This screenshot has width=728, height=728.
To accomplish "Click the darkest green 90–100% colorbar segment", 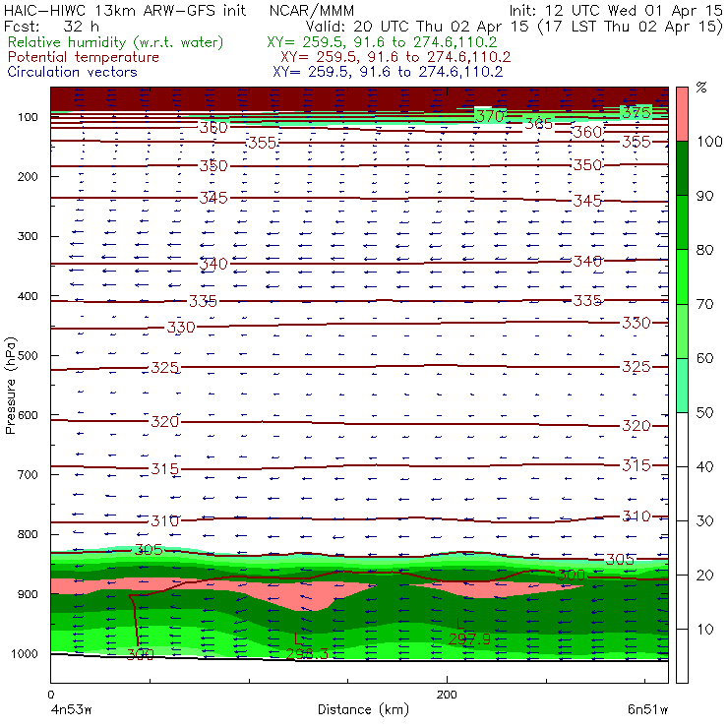I will click(682, 168).
